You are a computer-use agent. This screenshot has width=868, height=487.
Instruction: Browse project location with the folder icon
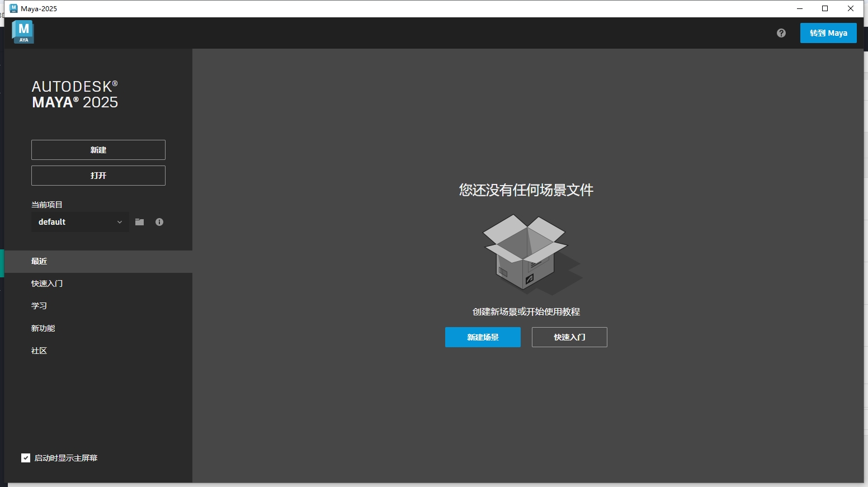click(139, 222)
